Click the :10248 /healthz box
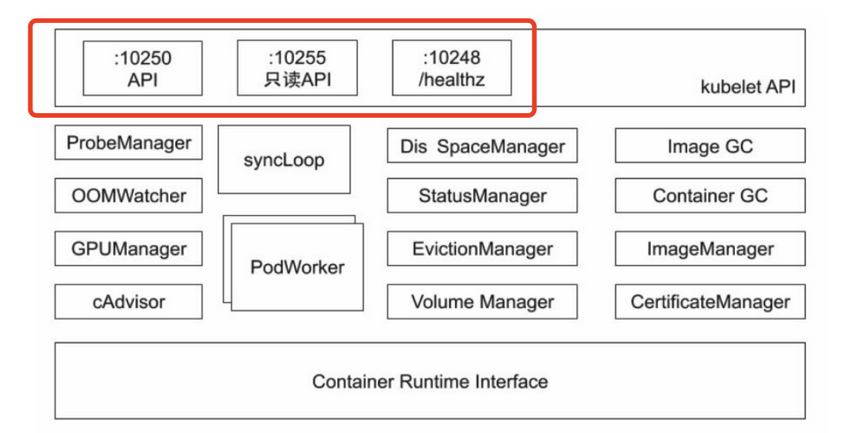 (x=451, y=68)
